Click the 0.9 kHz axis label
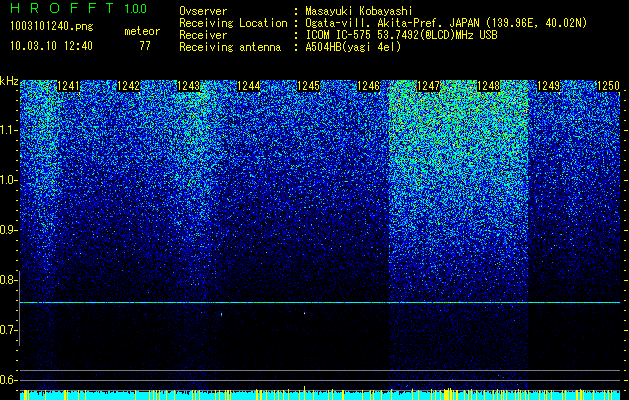This screenshot has height=400, width=629. click(x=8, y=230)
